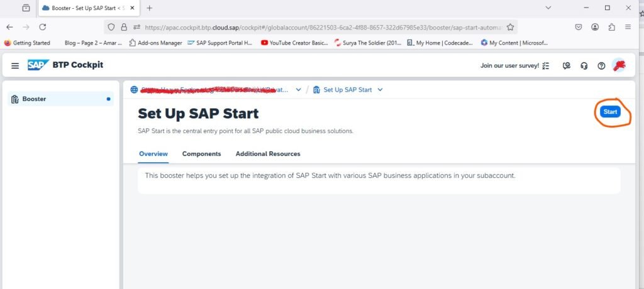Open the My Home | Codecademy bookmark
This screenshot has width=644, height=289.
click(440, 43)
